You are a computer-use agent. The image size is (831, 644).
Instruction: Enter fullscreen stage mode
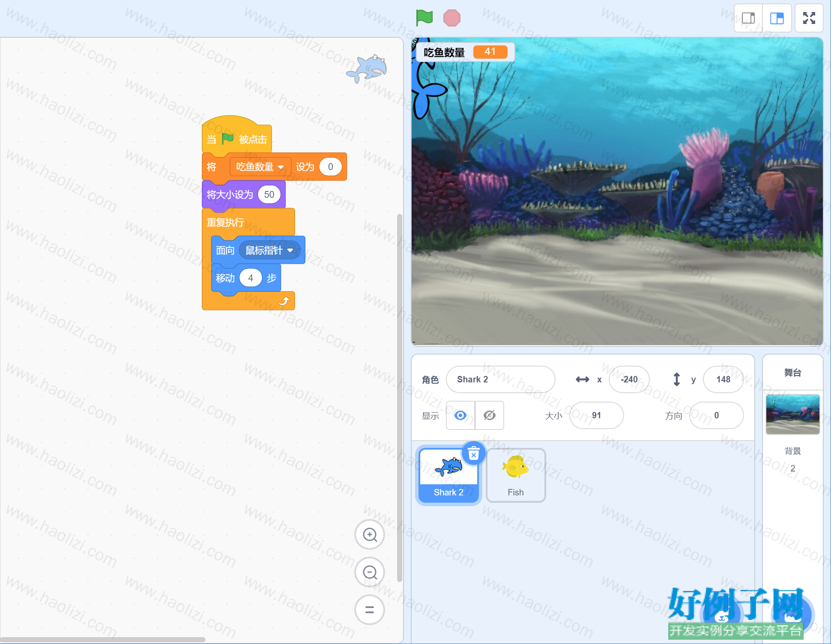[x=809, y=18]
